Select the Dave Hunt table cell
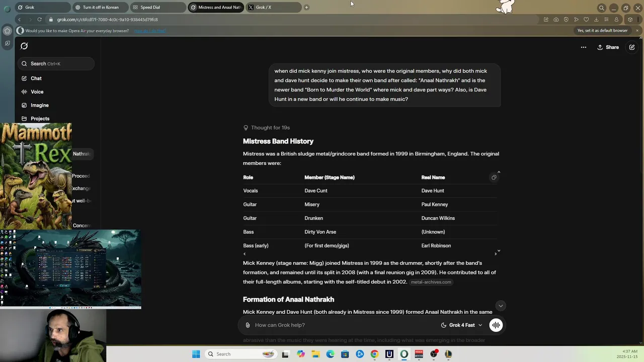The image size is (644, 362). tap(433, 191)
